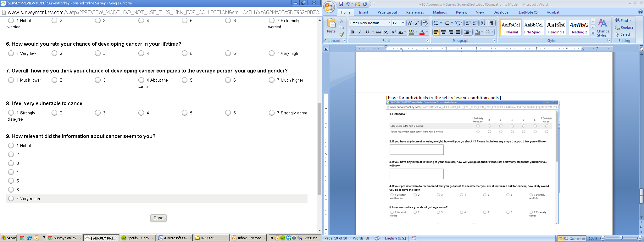Center the text in Word
644x242 pixels.
click(x=443, y=32)
